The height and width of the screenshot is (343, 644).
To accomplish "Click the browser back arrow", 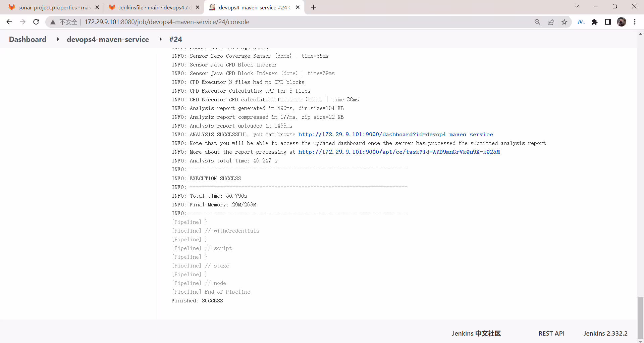I will 9,22.
